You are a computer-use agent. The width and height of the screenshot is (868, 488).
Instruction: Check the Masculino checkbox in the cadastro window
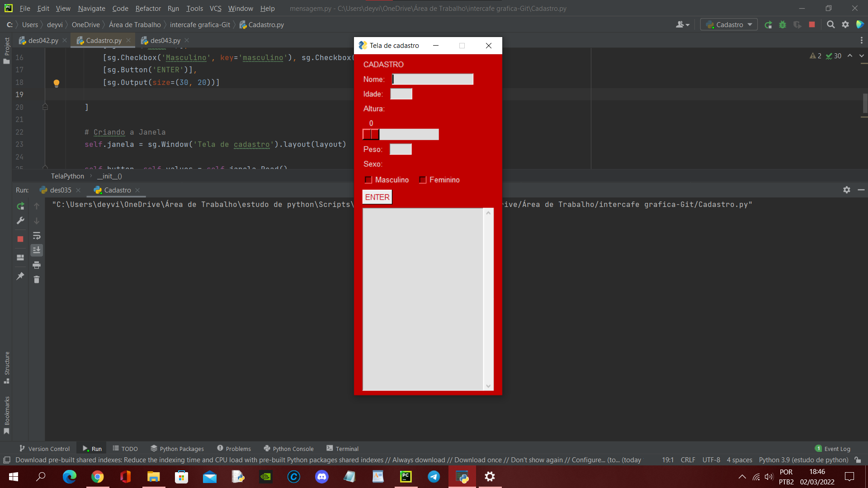[368, 180]
